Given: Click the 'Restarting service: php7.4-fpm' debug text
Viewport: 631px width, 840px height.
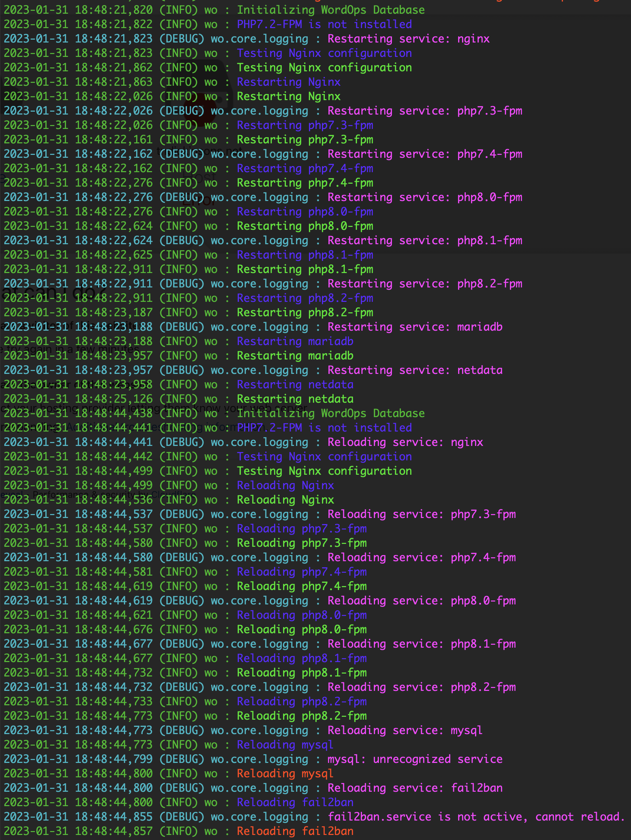Looking at the screenshot, I should coord(425,154).
